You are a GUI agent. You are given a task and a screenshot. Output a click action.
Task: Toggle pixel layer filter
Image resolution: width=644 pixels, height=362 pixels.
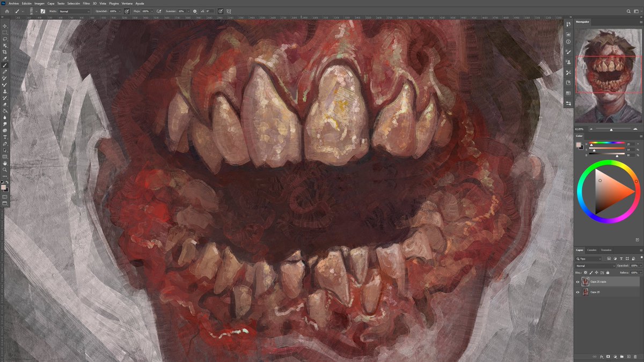609,258
